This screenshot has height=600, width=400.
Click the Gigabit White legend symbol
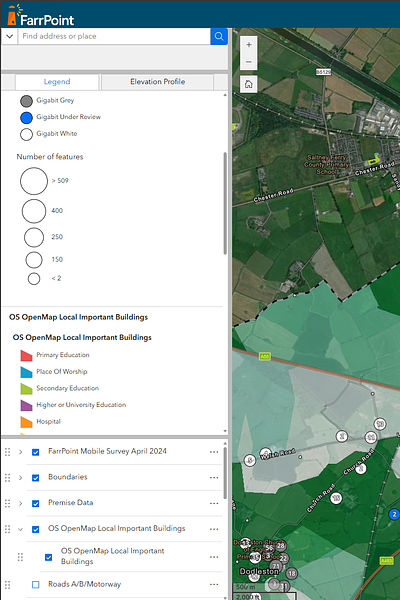pos(26,135)
